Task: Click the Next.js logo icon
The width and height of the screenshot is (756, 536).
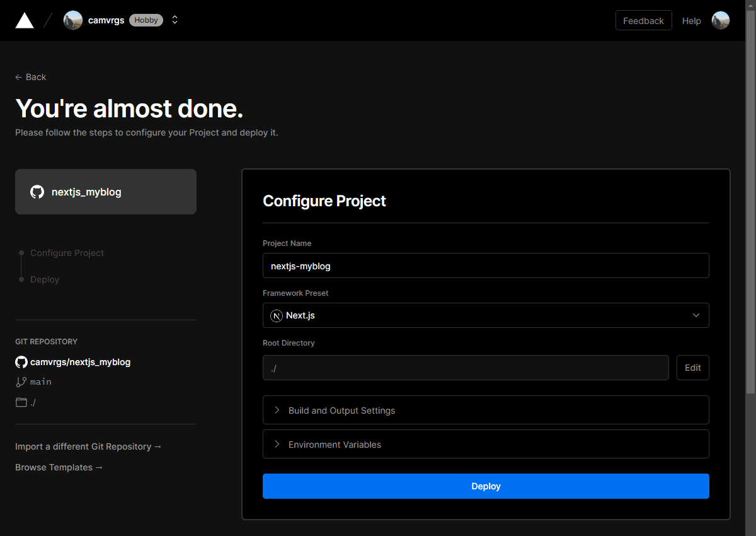Action: [x=277, y=316]
